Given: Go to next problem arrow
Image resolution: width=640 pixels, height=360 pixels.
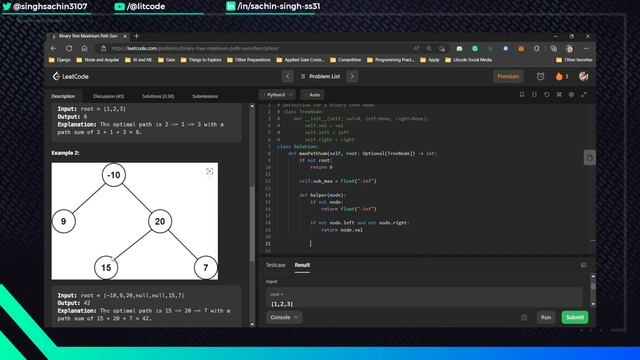Looking at the screenshot, I should (x=352, y=76).
